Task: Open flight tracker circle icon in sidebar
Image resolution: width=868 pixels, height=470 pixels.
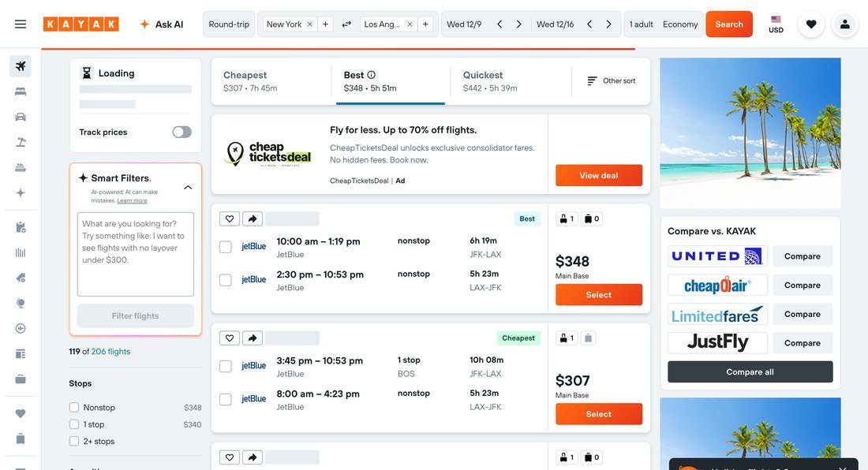Action: click(x=21, y=328)
